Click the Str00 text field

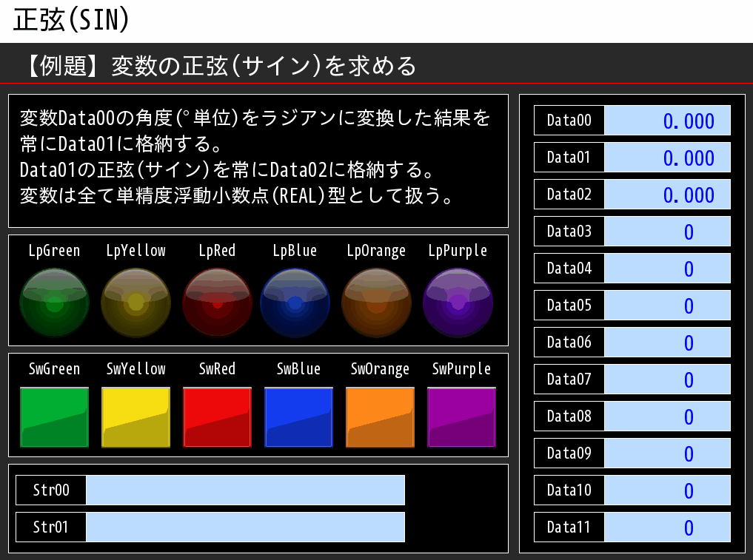tap(245, 490)
